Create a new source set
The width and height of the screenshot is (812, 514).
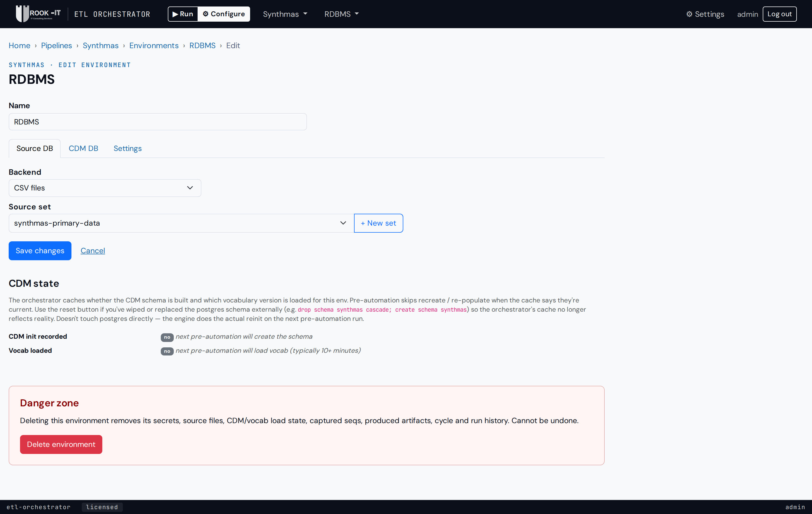(x=378, y=223)
